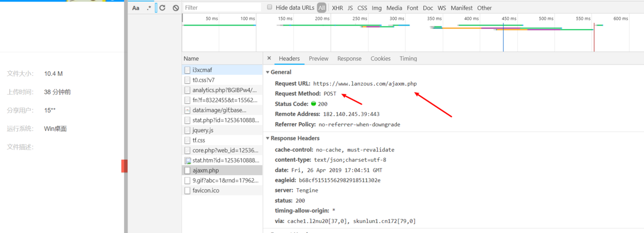The image size is (644, 233).
Task: Filter requests by WS type
Action: click(x=442, y=8)
